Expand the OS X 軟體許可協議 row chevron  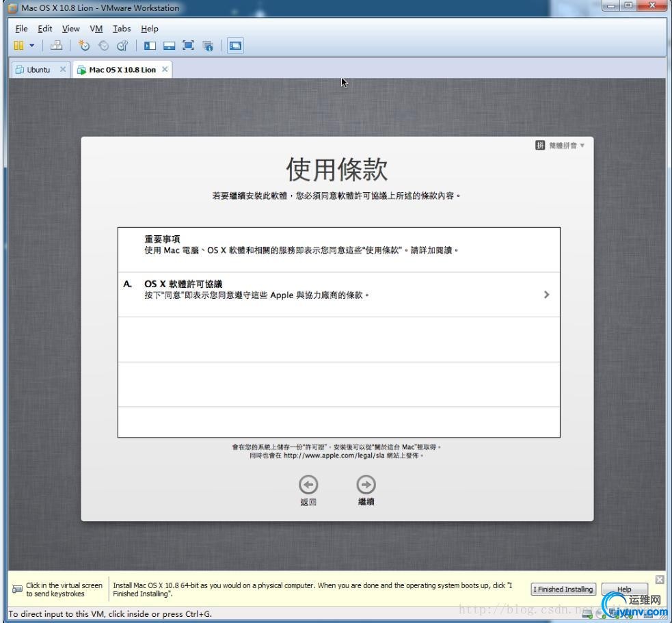tap(546, 295)
